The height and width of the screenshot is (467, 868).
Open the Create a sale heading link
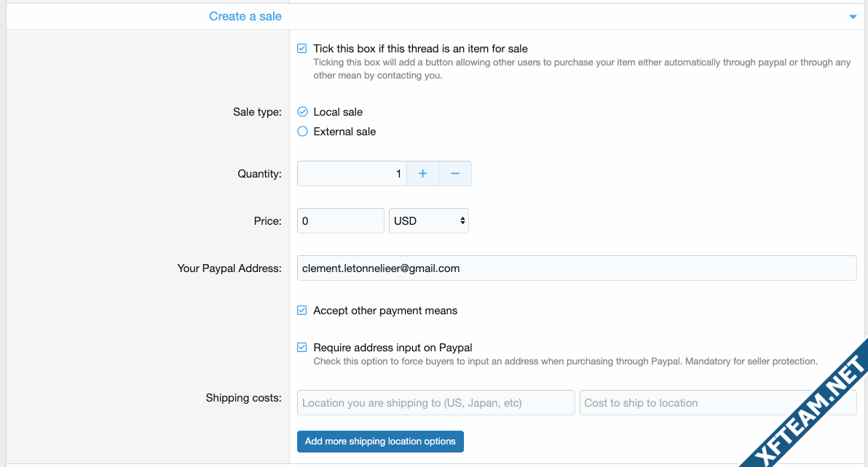[x=245, y=17]
